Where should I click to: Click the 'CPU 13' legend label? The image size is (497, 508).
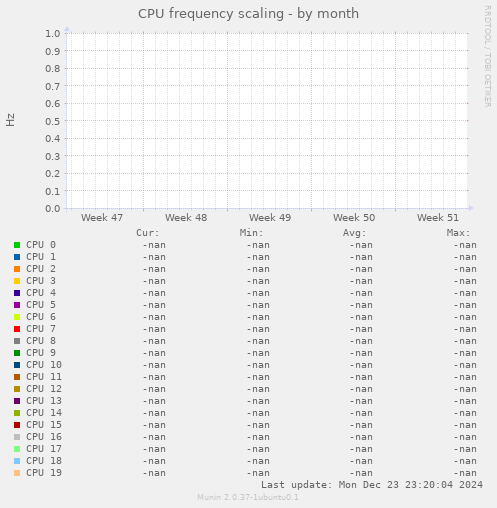44,401
